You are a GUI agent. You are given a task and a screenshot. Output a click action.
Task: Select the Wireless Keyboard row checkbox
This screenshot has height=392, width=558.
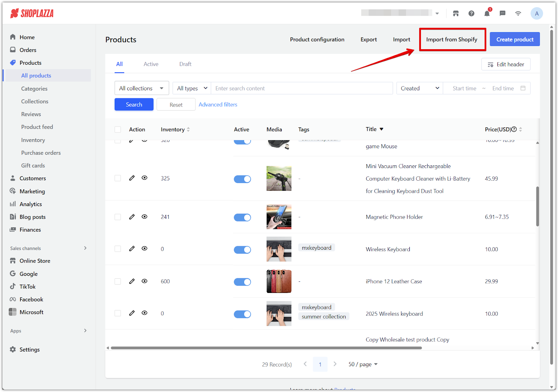tap(118, 249)
